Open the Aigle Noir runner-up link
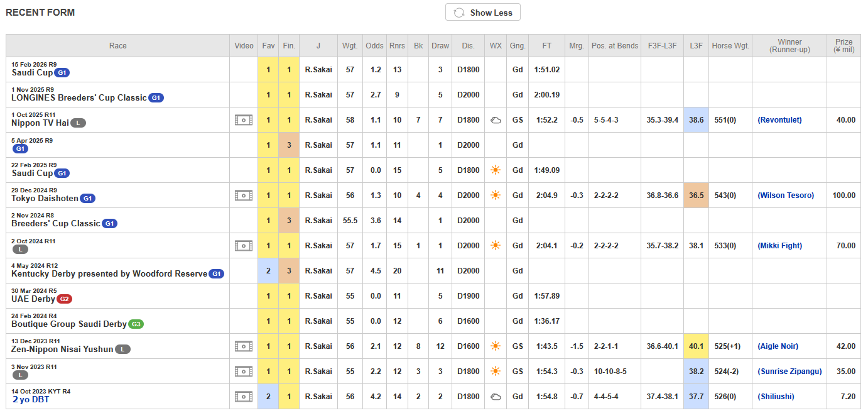Image resolution: width=868 pixels, height=413 pixels. pos(778,346)
